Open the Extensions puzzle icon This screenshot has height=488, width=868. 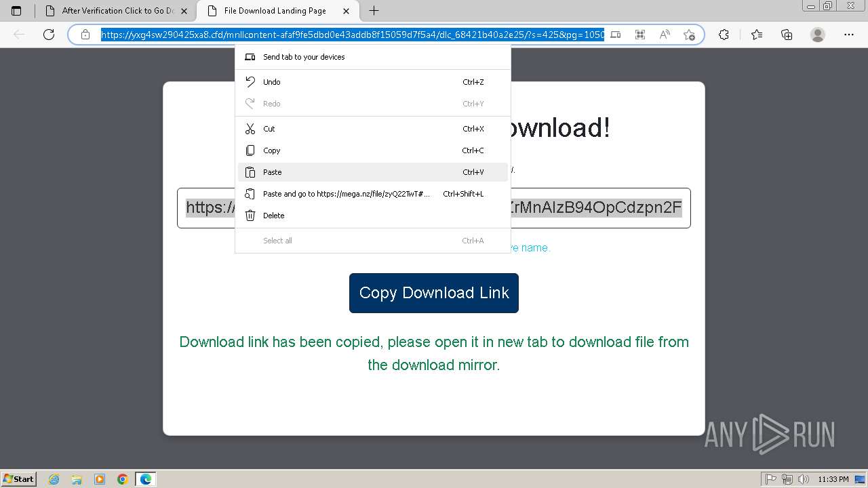click(x=724, y=35)
